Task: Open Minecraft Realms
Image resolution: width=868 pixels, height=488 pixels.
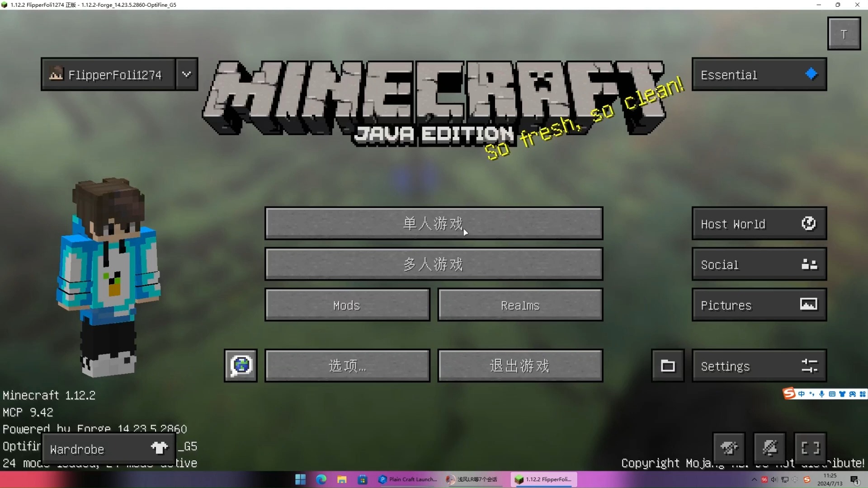Action: point(520,305)
